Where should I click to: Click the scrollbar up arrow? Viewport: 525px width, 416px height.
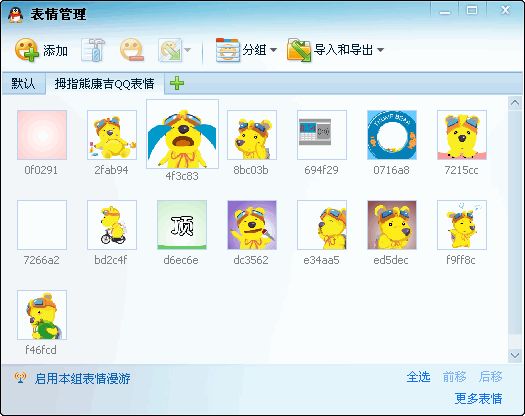(x=515, y=103)
